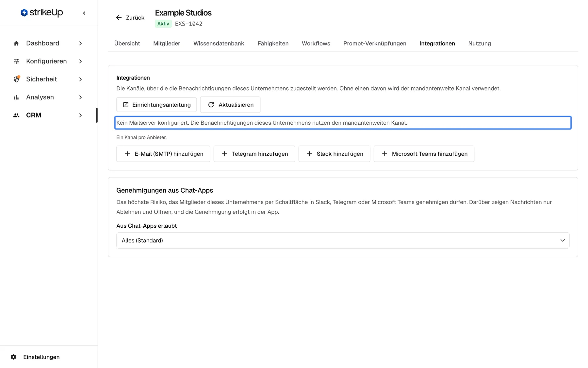Image resolution: width=588 pixels, height=368 pixels.
Task: Click the Zurück link
Action: [x=130, y=18]
